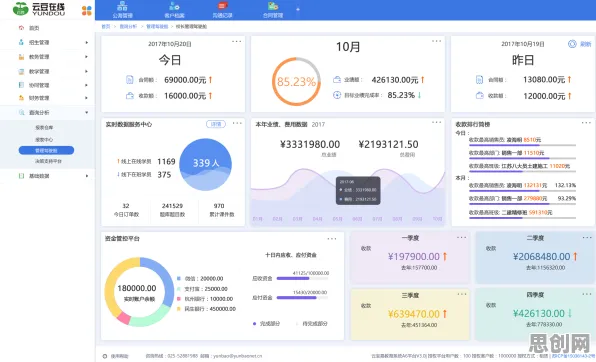Click the 详情 button in 实时数据服务中心
Image resolution: width=596 pixels, height=362 pixels.
coord(216,124)
